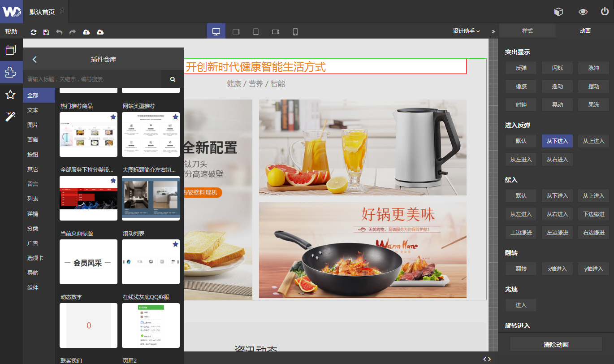Click the search magnifier in plugin library
This screenshot has width=614, height=364.
pos(173,79)
